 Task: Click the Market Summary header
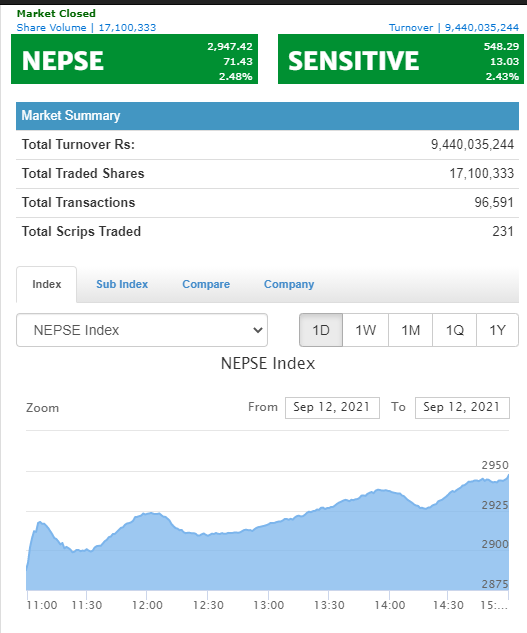[267, 116]
